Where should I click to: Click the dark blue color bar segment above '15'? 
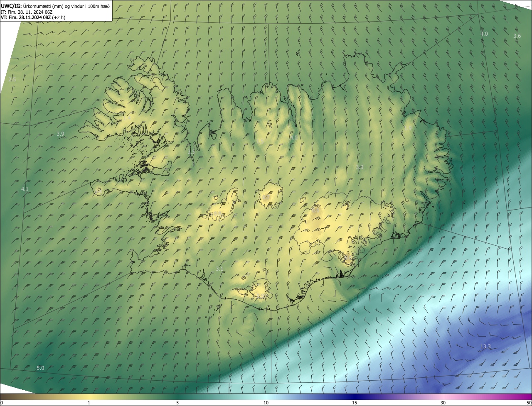(x=355, y=396)
